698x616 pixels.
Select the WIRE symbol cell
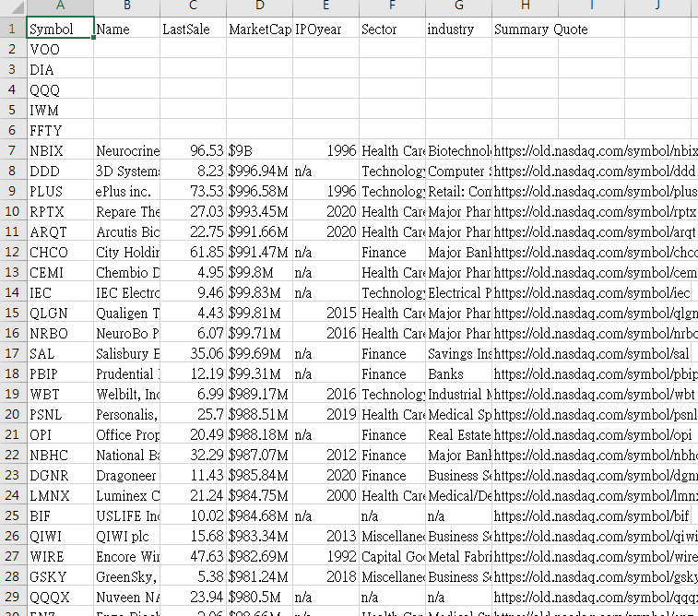pyautogui.click(x=60, y=556)
